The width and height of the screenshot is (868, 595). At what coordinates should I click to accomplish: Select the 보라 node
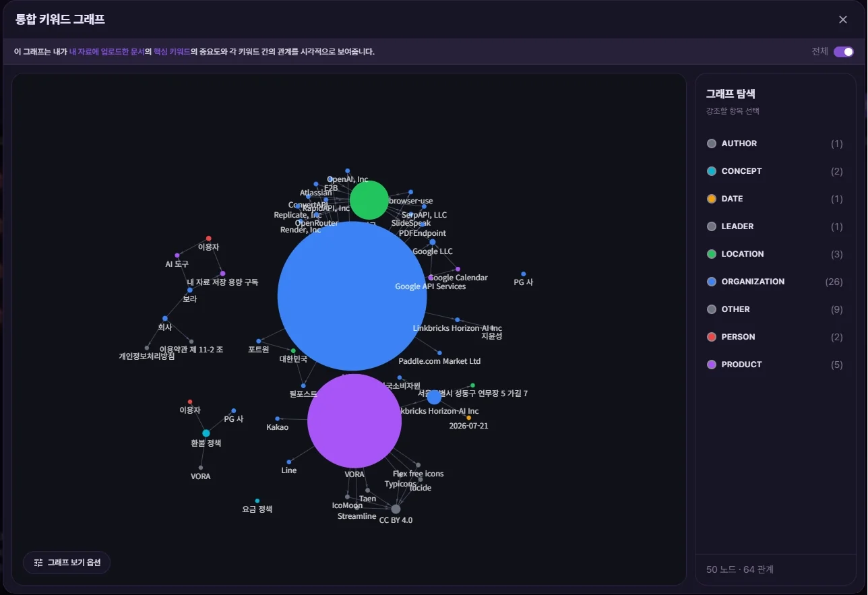point(190,290)
